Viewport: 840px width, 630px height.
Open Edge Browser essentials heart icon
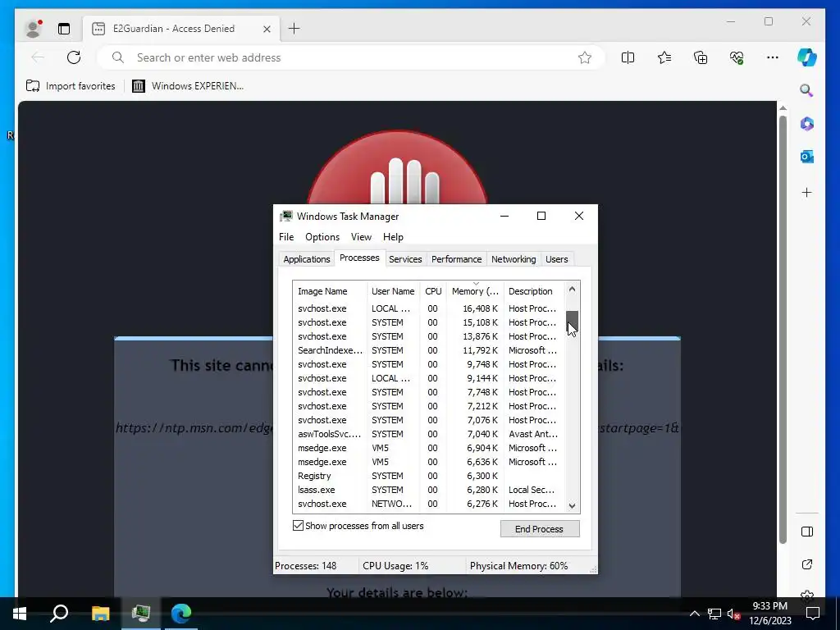(737, 57)
